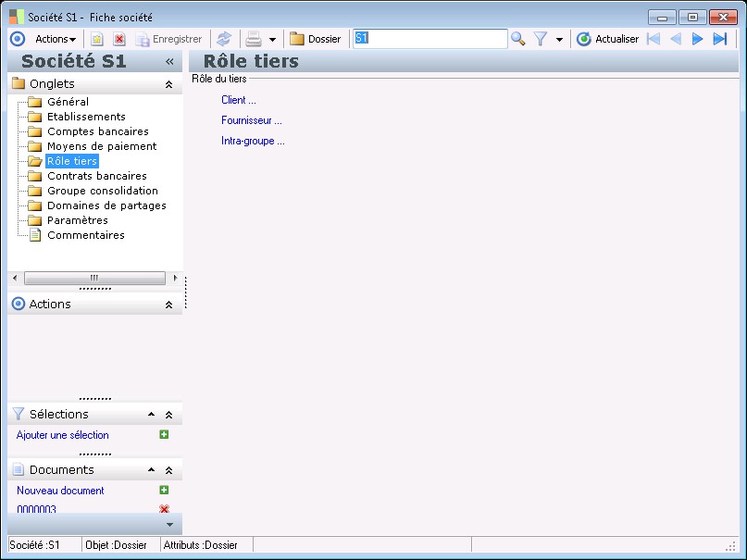Select the Rôle tiers tree item

[x=72, y=161]
